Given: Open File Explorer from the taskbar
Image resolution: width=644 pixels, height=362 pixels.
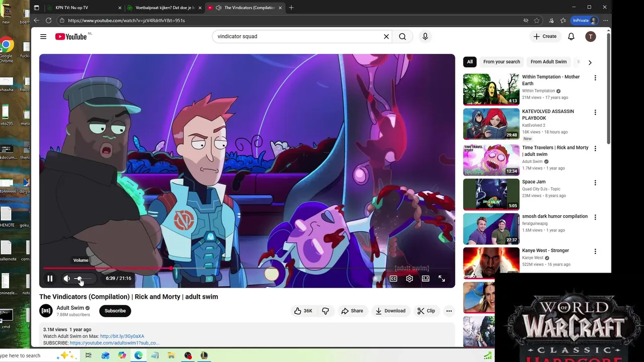Looking at the screenshot, I should 171,355.
